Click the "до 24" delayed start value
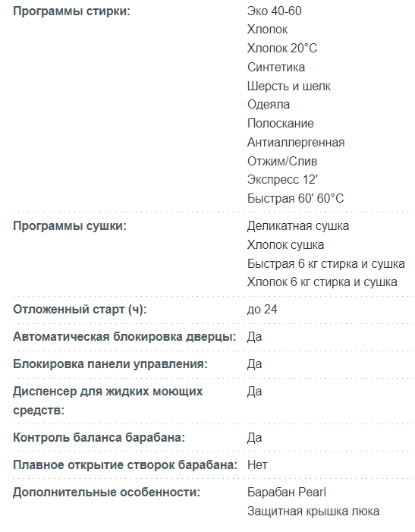 pos(262,310)
